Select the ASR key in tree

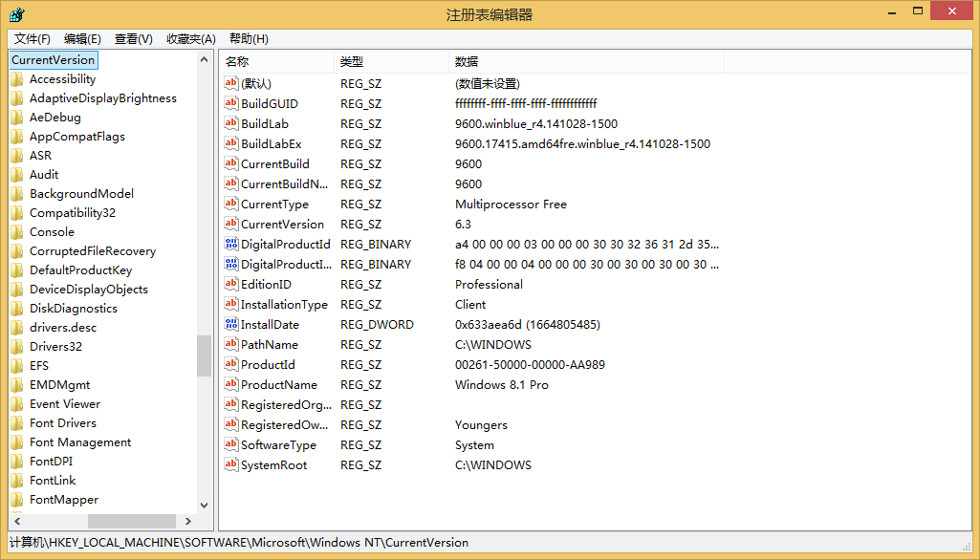tap(40, 156)
